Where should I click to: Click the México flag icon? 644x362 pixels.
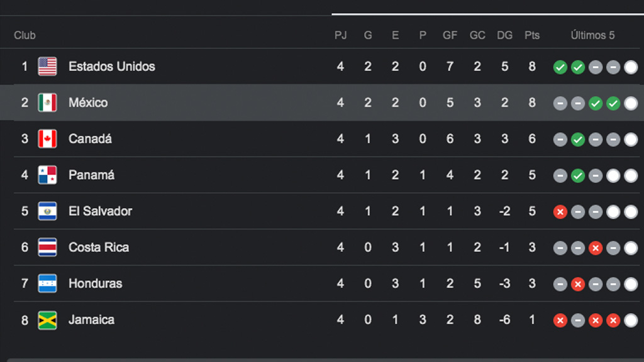click(x=47, y=102)
